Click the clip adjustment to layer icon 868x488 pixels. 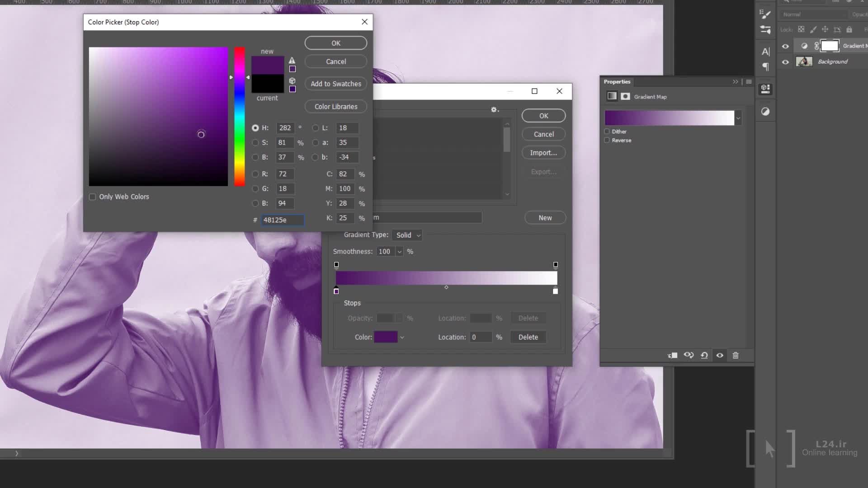pyautogui.click(x=672, y=356)
